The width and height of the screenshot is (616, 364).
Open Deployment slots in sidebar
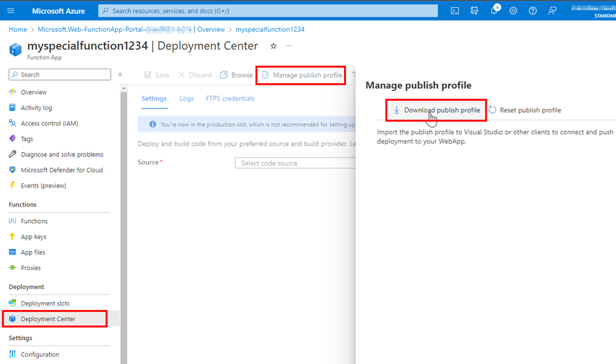45,303
